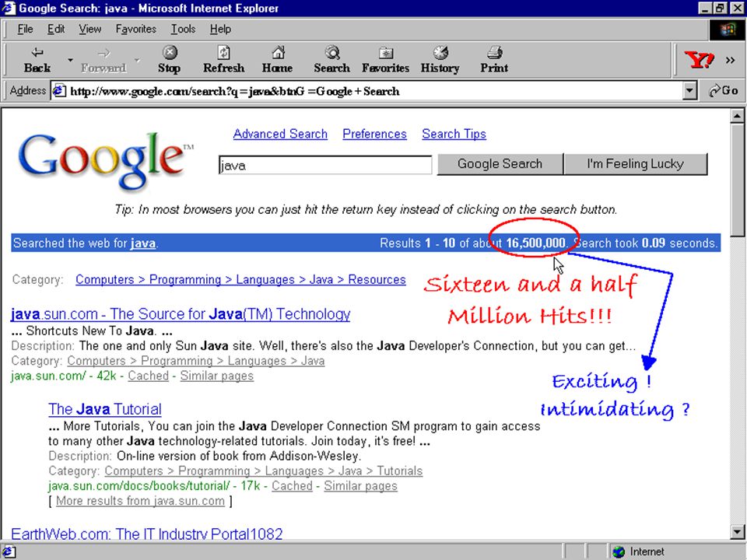Open the File menu
Screen dimensions: 747x560
25,29
